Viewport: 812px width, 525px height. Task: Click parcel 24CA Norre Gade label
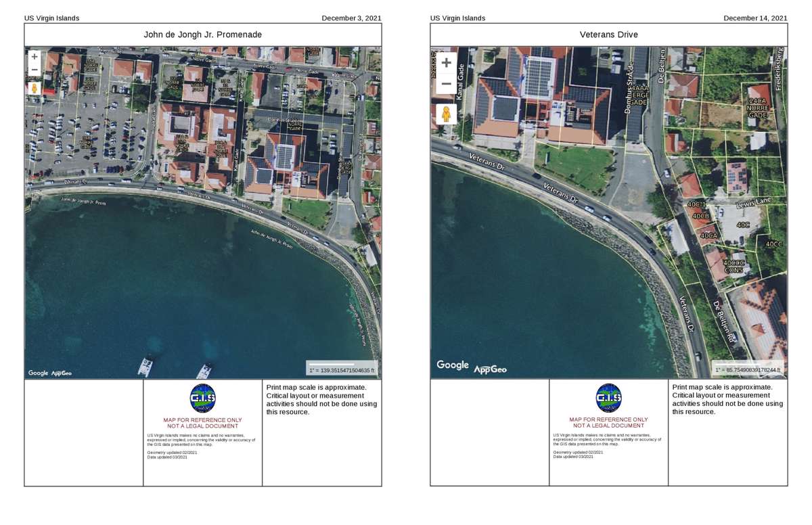[757, 108]
